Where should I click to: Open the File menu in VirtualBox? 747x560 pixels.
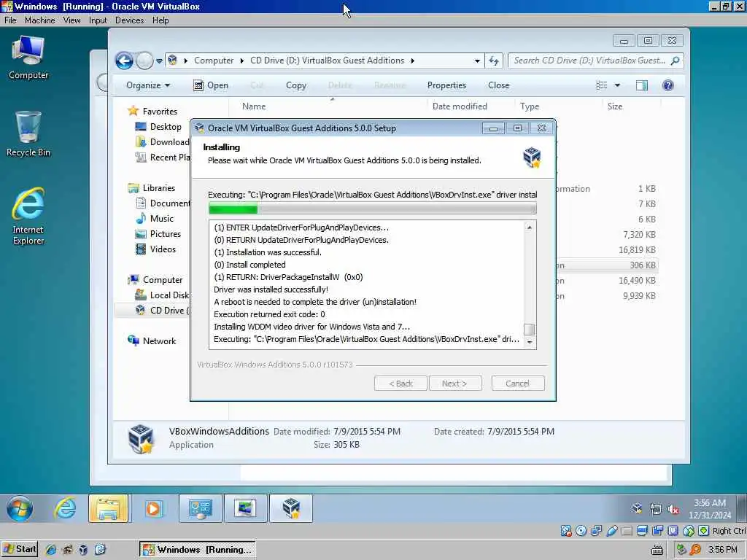10,20
